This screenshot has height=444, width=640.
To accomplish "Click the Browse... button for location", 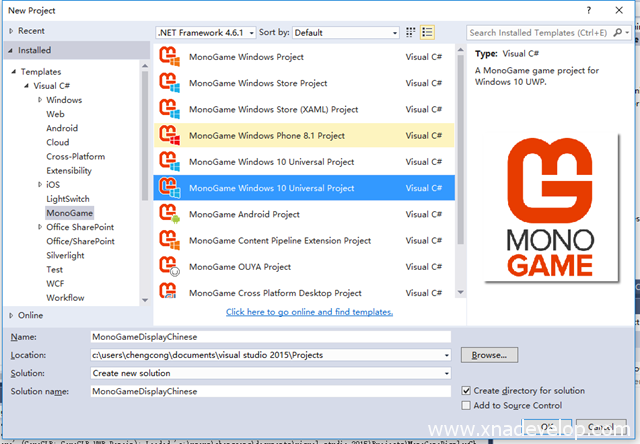I will pos(489,355).
